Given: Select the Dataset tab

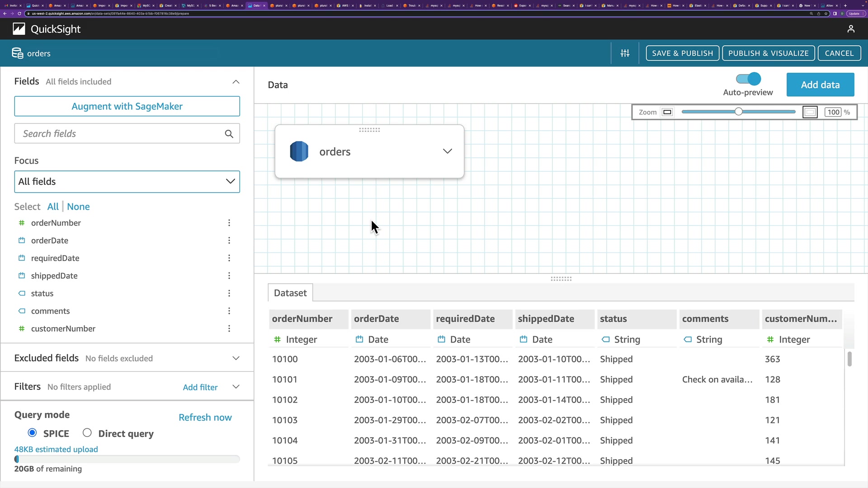Looking at the screenshot, I should tap(290, 293).
